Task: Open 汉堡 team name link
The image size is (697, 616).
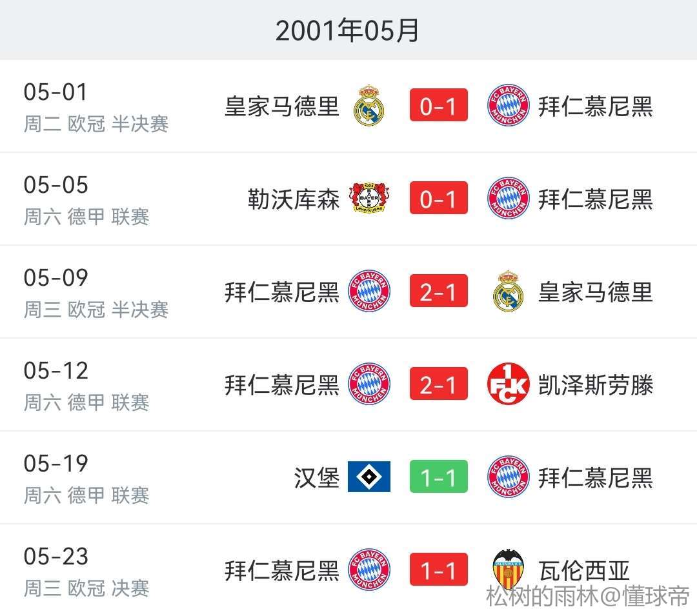Action: point(316,477)
